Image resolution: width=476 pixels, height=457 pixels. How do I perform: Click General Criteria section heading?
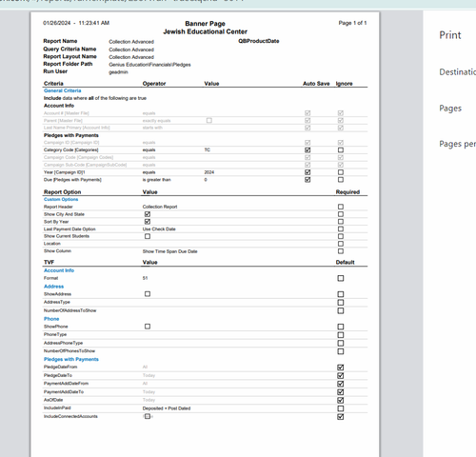click(63, 90)
